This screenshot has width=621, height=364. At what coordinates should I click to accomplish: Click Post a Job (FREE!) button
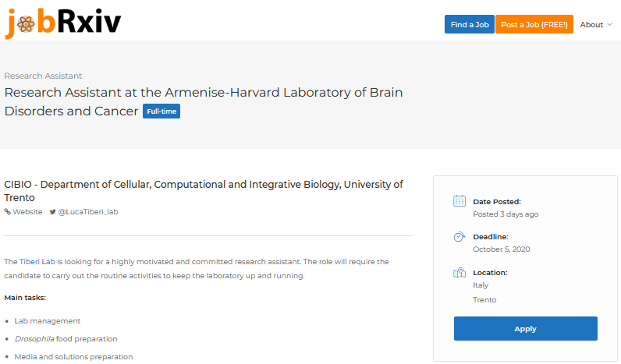tap(534, 24)
